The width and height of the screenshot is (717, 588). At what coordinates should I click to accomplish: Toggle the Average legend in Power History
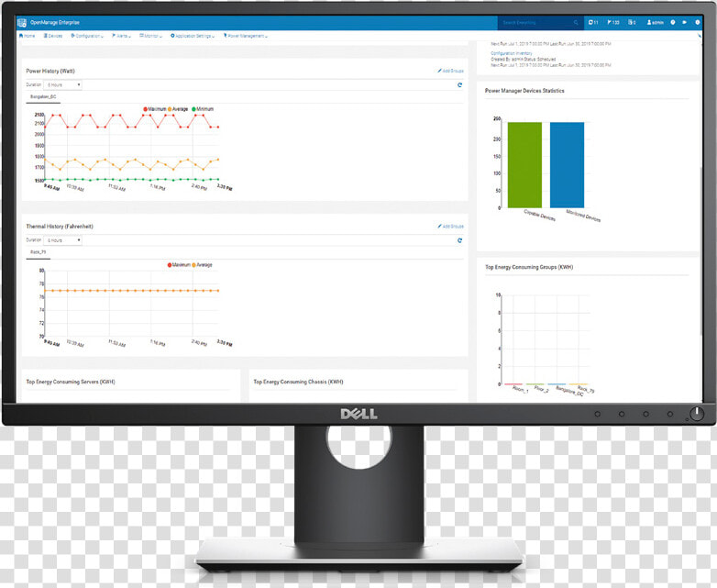pyautogui.click(x=178, y=109)
